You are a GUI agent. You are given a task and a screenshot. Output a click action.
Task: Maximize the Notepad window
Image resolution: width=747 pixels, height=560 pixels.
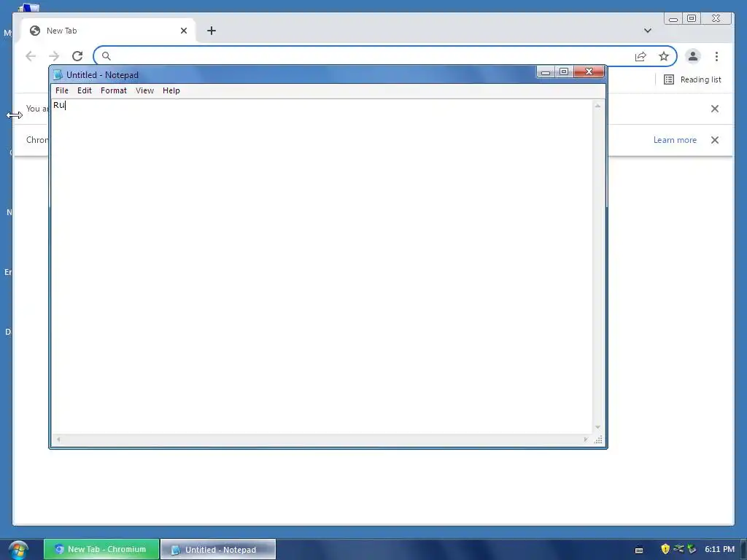(x=564, y=71)
